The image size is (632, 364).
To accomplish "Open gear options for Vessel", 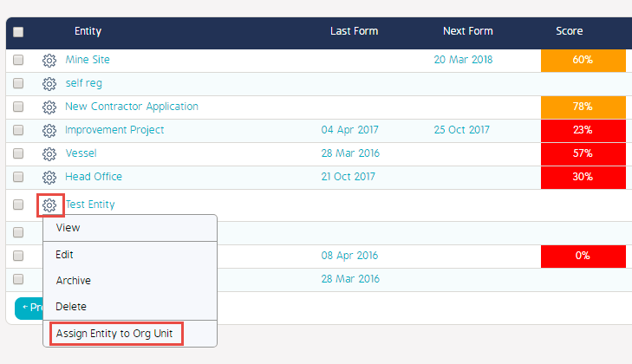I will [x=49, y=154].
